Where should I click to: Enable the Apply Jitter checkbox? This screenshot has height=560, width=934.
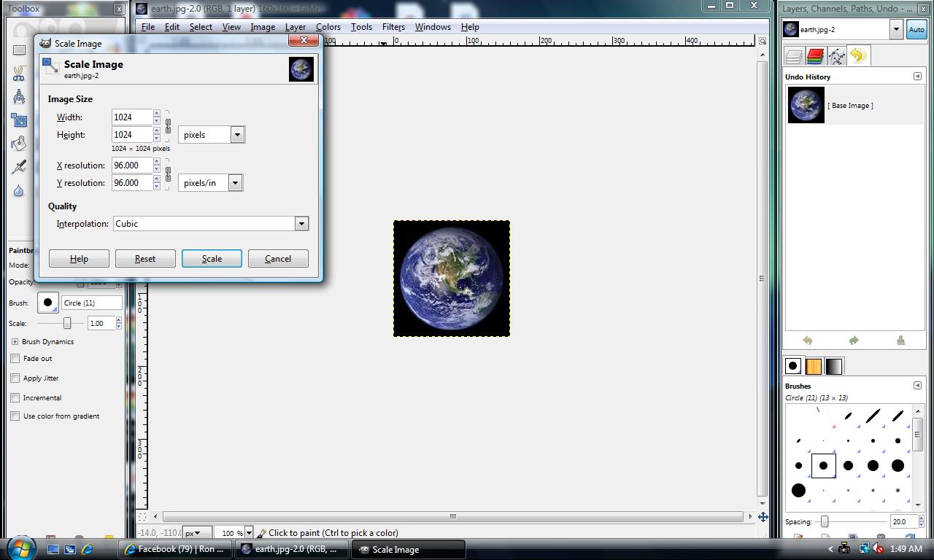(15, 378)
